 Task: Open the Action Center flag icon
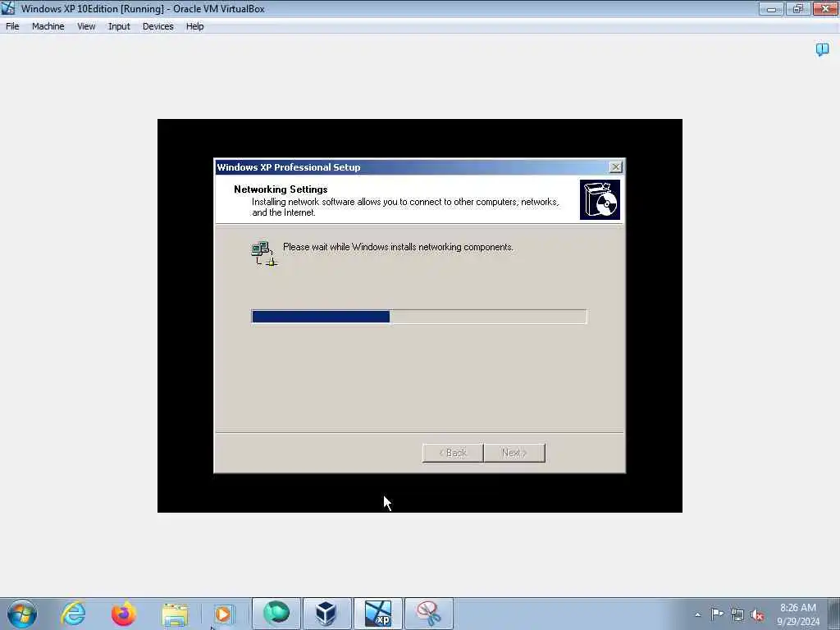pyautogui.click(x=716, y=614)
